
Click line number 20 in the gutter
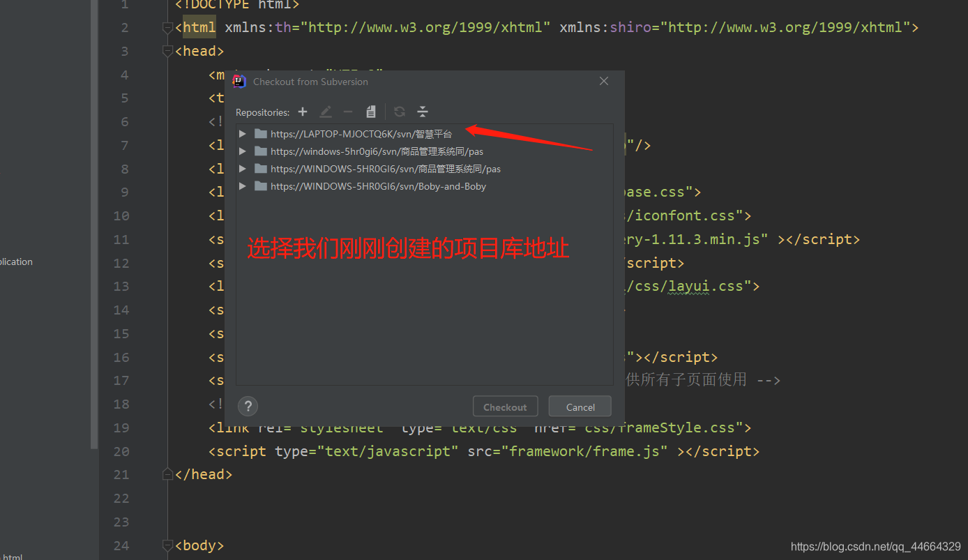[121, 451]
